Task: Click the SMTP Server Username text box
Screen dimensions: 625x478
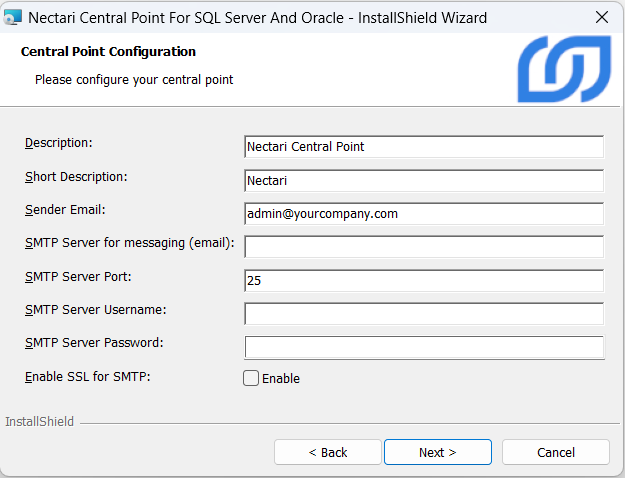Action: (x=423, y=314)
